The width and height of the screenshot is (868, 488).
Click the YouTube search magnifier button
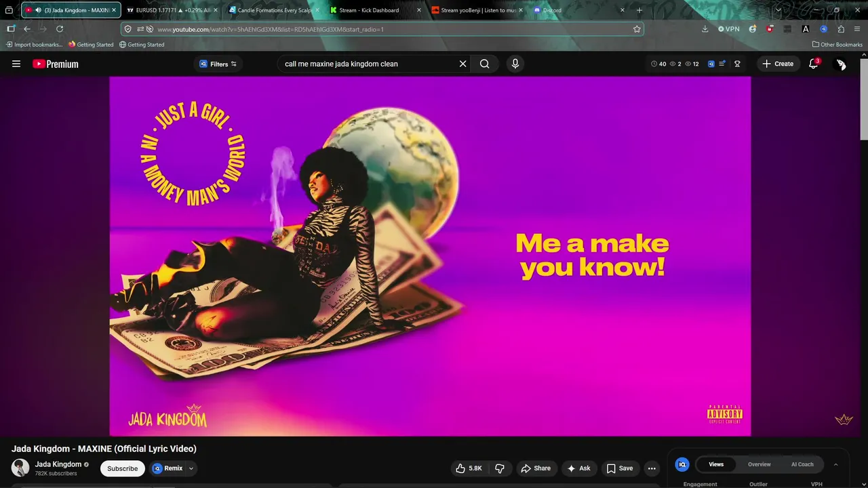(484, 64)
